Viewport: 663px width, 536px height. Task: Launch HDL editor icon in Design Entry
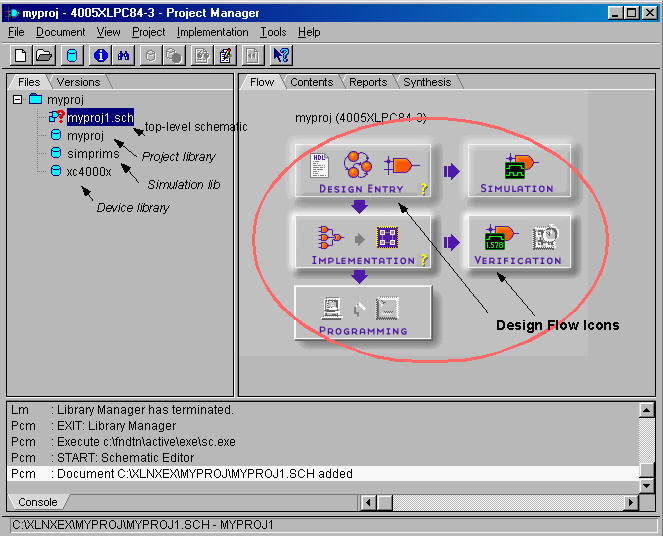click(320, 164)
